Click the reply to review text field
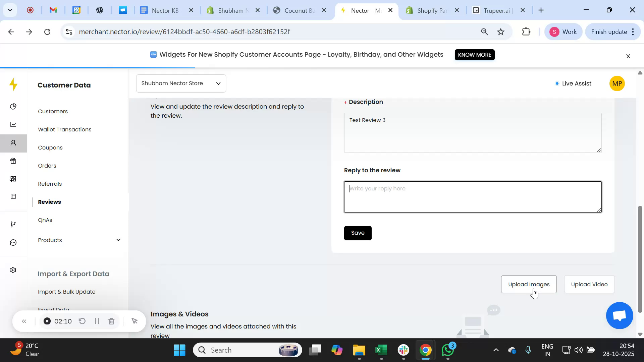The height and width of the screenshot is (362, 644). tap(473, 197)
